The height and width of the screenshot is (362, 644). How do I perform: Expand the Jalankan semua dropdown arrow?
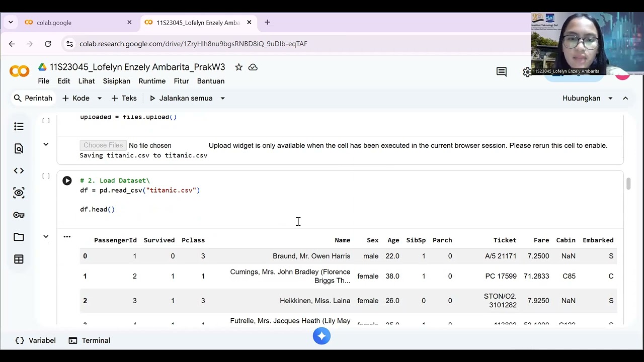click(x=222, y=98)
